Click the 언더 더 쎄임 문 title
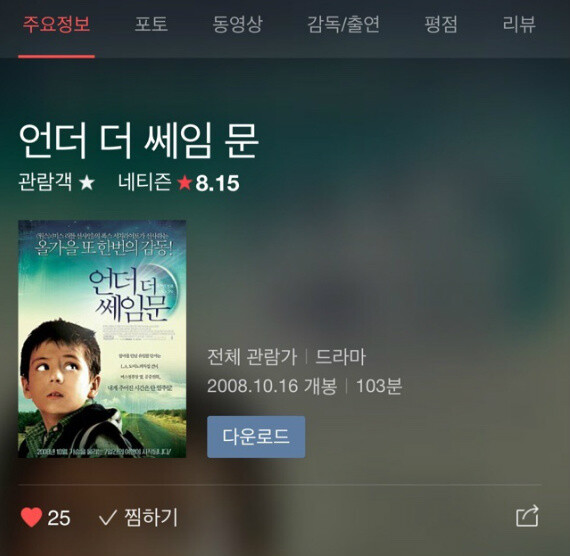 pos(139,140)
